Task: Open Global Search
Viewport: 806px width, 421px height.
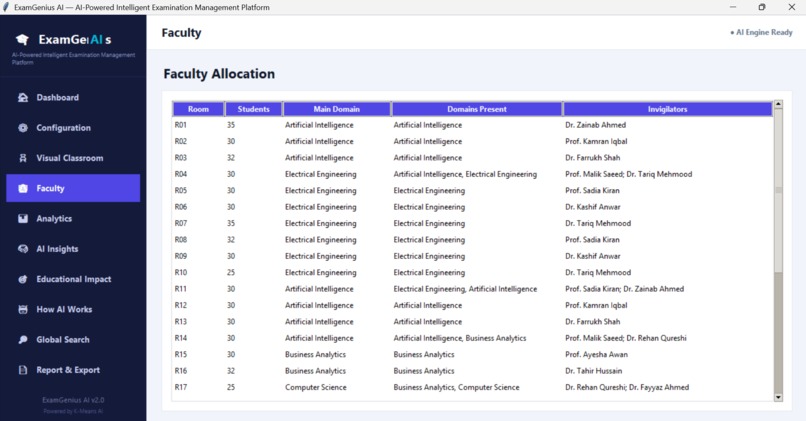Action: pos(73,340)
